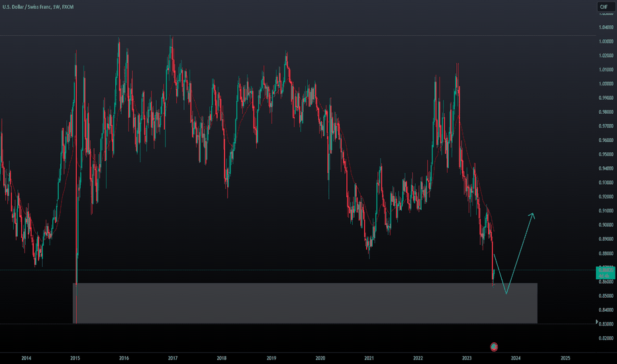Click the 2024 label on the time axis
The height and width of the screenshot is (364, 617).
(x=516, y=358)
